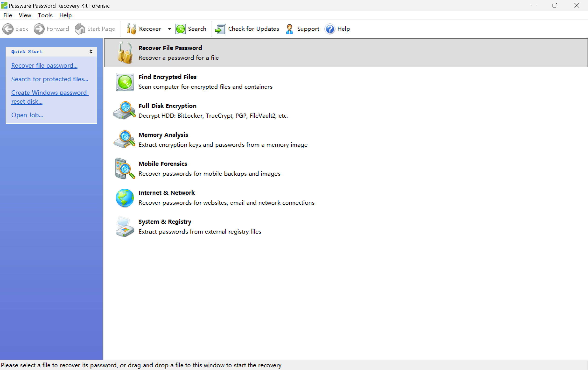Select the Mobile Forensics title
The width and height of the screenshot is (588, 370).
[163, 164]
